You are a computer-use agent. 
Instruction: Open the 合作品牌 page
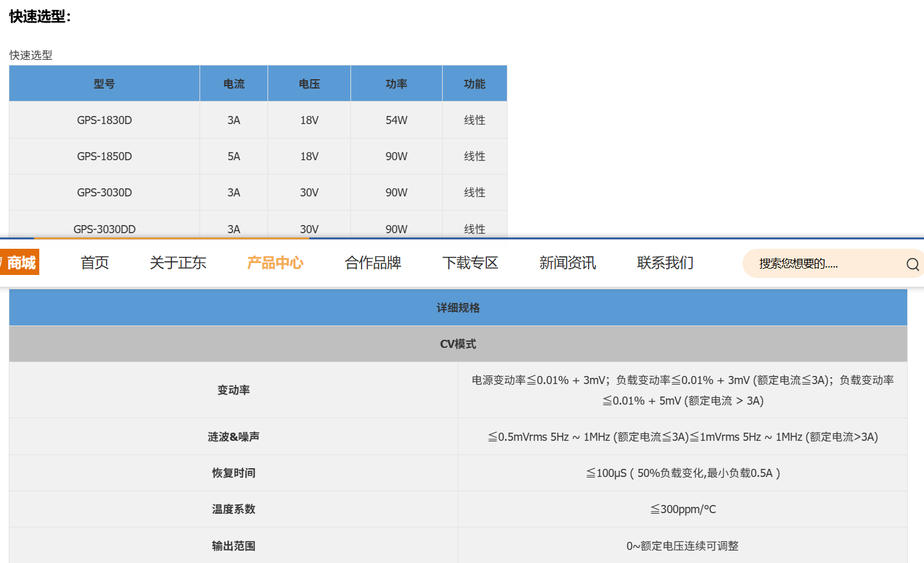(373, 263)
